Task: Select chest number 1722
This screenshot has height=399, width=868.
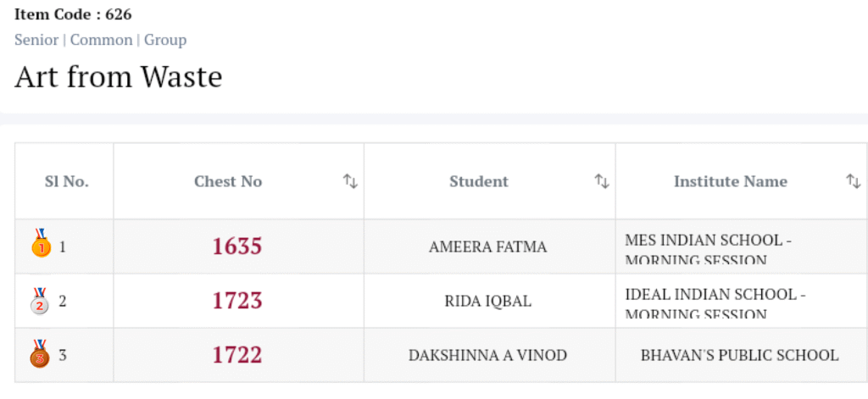Action: [236, 355]
